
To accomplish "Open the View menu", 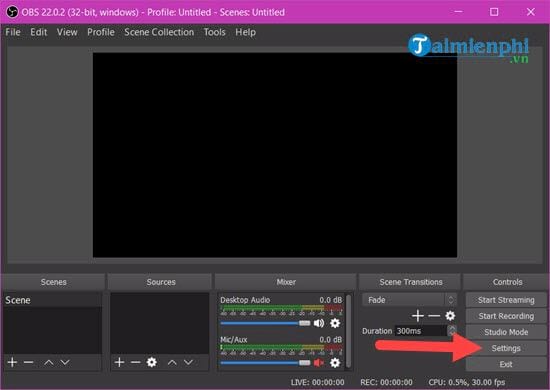I will (67, 32).
